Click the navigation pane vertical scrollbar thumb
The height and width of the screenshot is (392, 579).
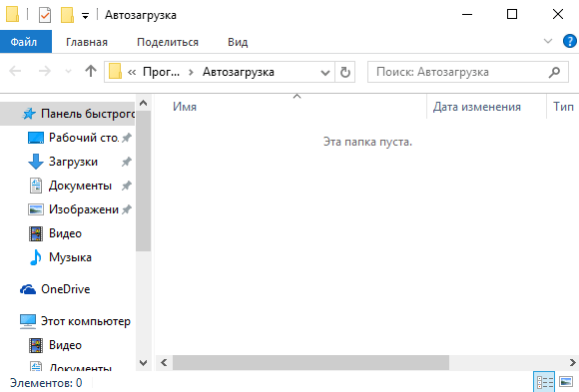coord(144,181)
